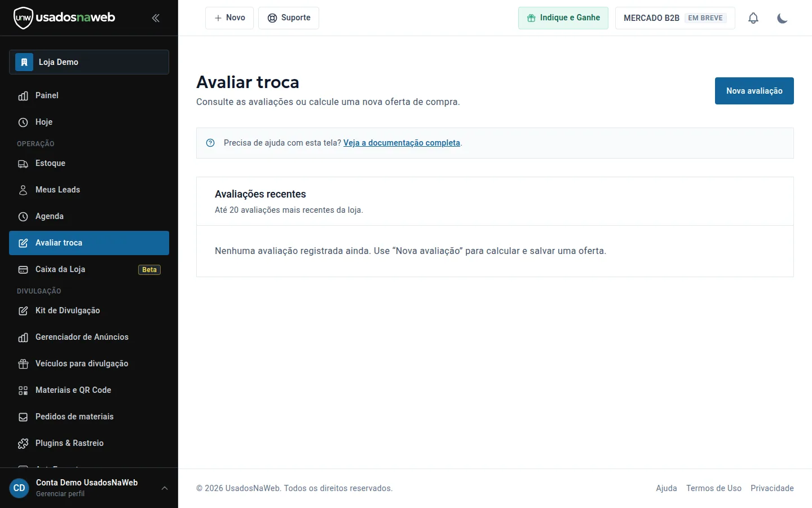Open Termos de Uso footer link

coord(714,488)
